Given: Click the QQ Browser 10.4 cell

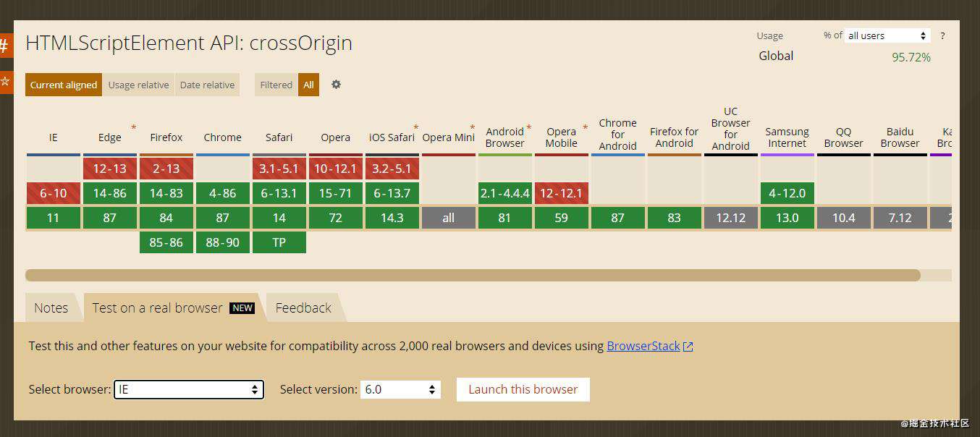Looking at the screenshot, I should coord(844,218).
